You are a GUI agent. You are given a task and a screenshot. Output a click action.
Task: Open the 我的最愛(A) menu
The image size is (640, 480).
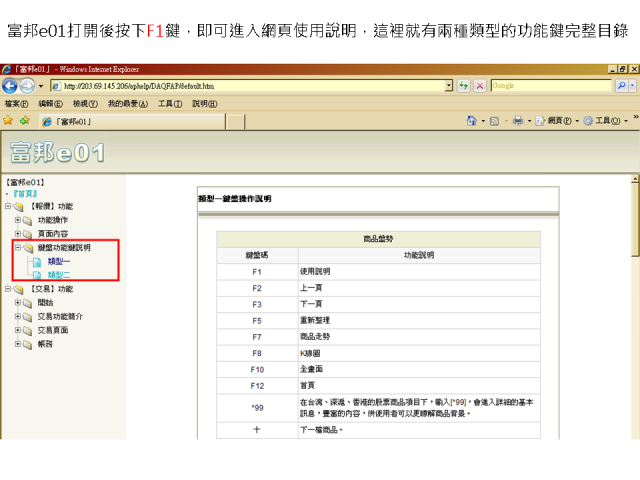tap(128, 104)
